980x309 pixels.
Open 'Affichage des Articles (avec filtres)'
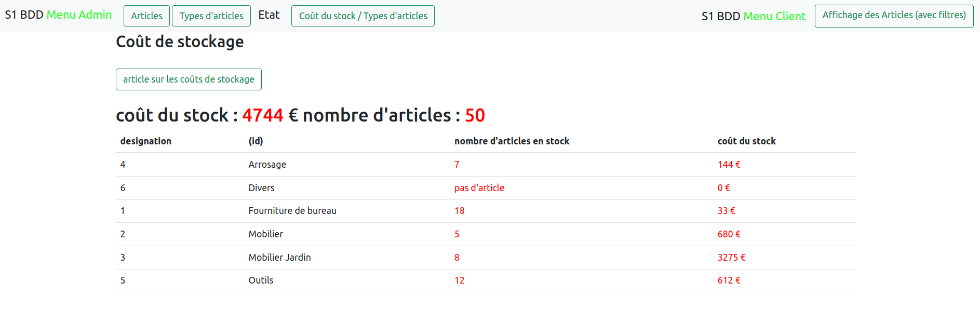[x=893, y=16]
